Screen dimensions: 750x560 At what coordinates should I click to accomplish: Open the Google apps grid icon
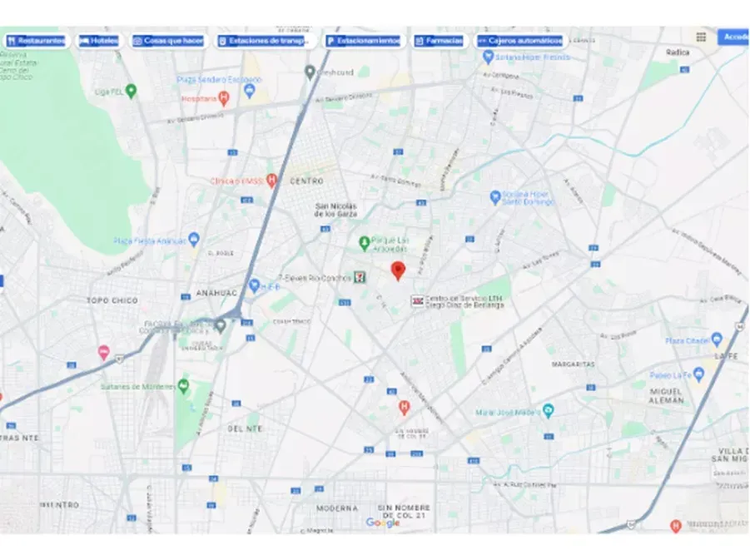[701, 37]
